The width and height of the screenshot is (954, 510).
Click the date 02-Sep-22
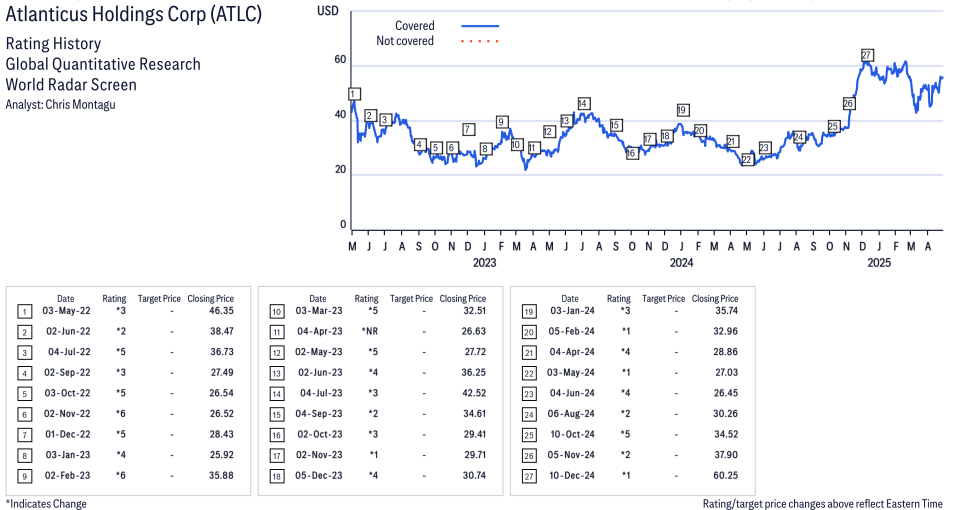[x=67, y=372]
